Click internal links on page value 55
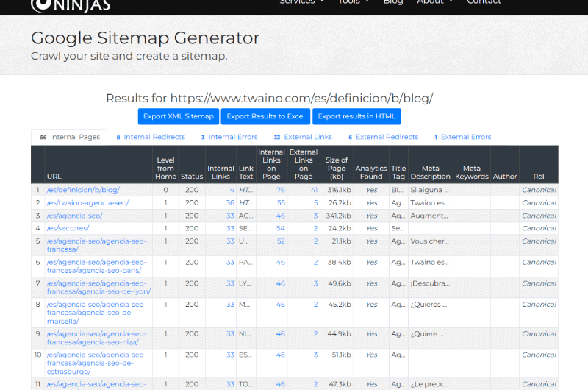The image size is (588, 390). pyautogui.click(x=281, y=202)
